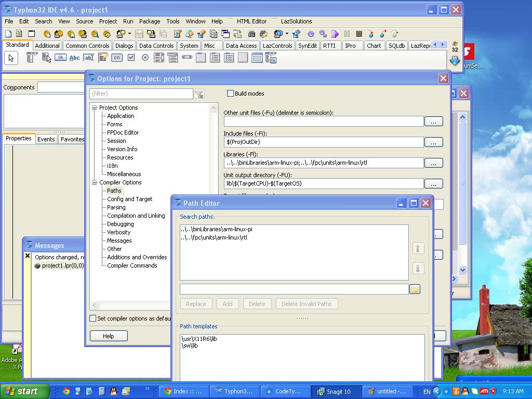Click the Toggle Form/Unit toolbar icon
The height and width of the screenshot is (399, 532).
tap(237, 34)
